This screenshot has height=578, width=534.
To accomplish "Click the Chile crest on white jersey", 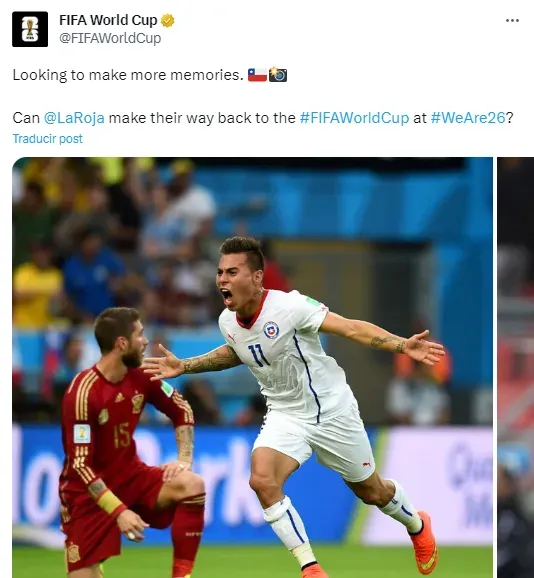I will (x=271, y=330).
